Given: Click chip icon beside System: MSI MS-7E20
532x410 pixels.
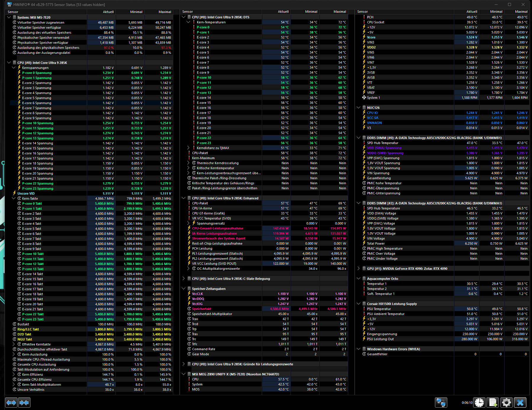Looking at the screenshot, I should coord(14,17).
